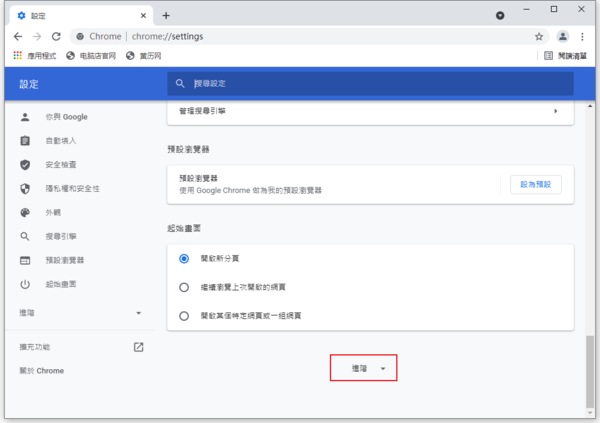Go to 外觀 in sidebar

pyautogui.click(x=52, y=212)
